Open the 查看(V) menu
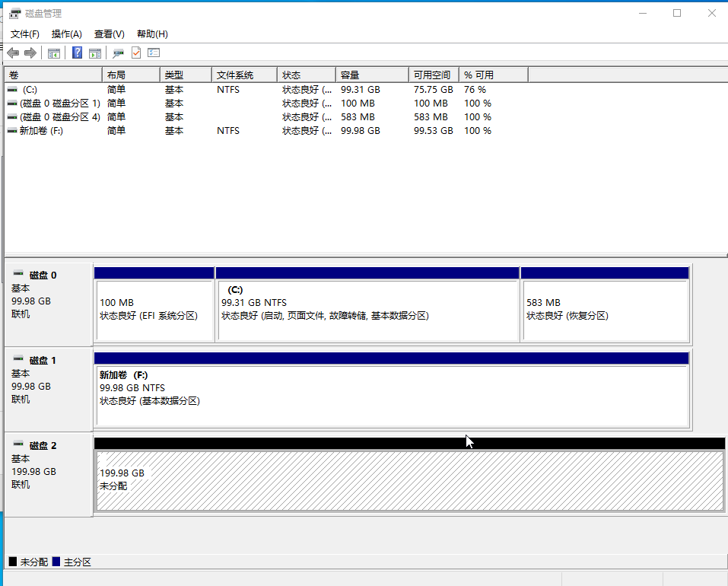 [109, 34]
